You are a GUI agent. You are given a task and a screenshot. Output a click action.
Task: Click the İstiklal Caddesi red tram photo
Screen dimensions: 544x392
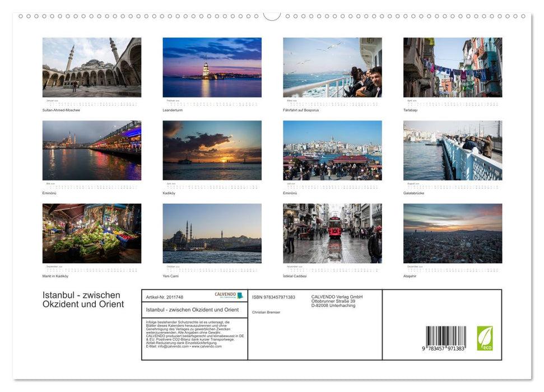(332, 234)
